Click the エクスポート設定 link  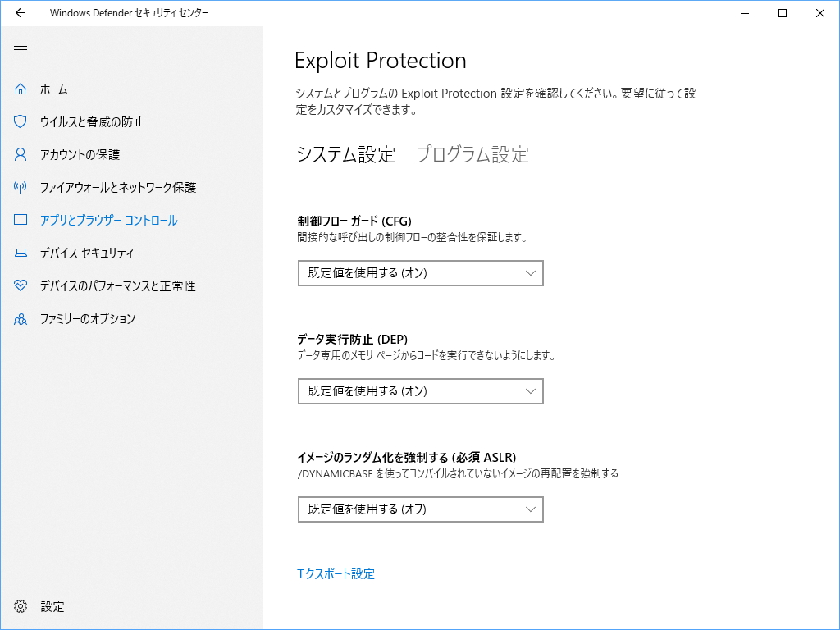tap(336, 574)
